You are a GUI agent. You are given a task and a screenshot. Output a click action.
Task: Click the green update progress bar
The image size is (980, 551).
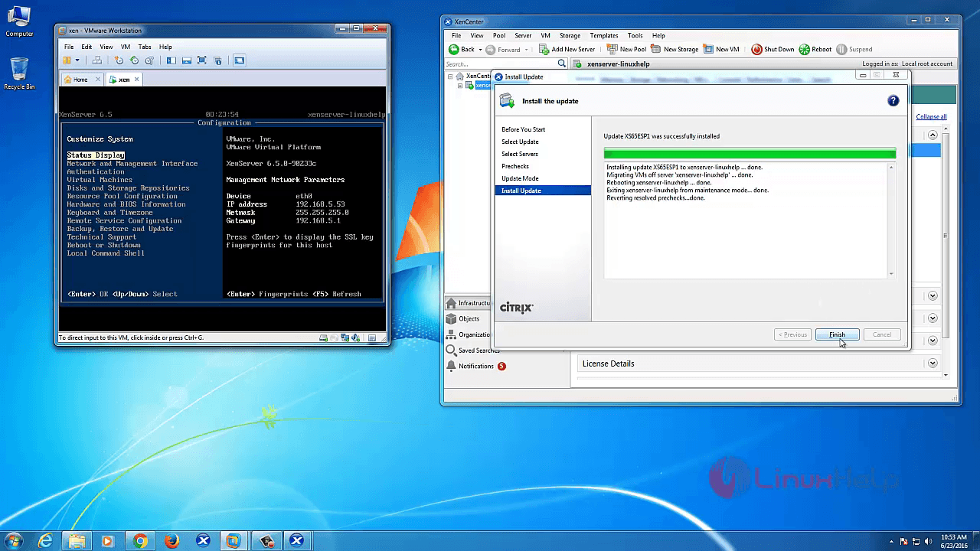point(750,153)
